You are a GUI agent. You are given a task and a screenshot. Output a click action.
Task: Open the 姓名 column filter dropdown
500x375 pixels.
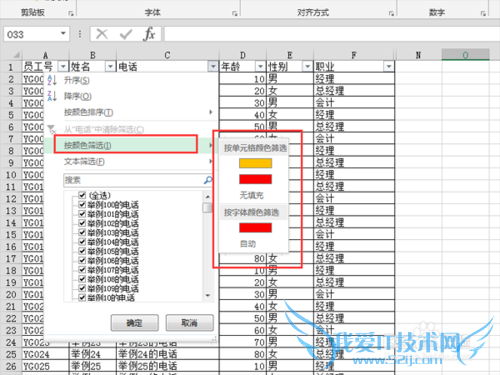110,67
